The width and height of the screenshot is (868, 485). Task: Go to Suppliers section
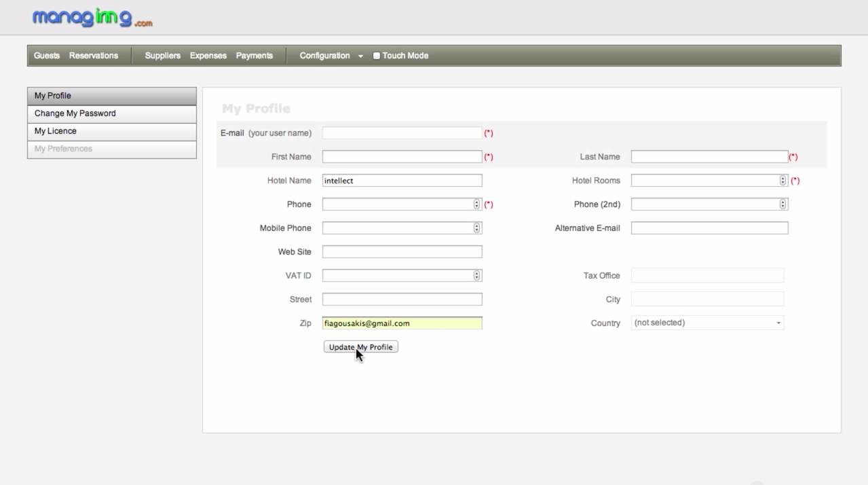[x=163, y=56]
